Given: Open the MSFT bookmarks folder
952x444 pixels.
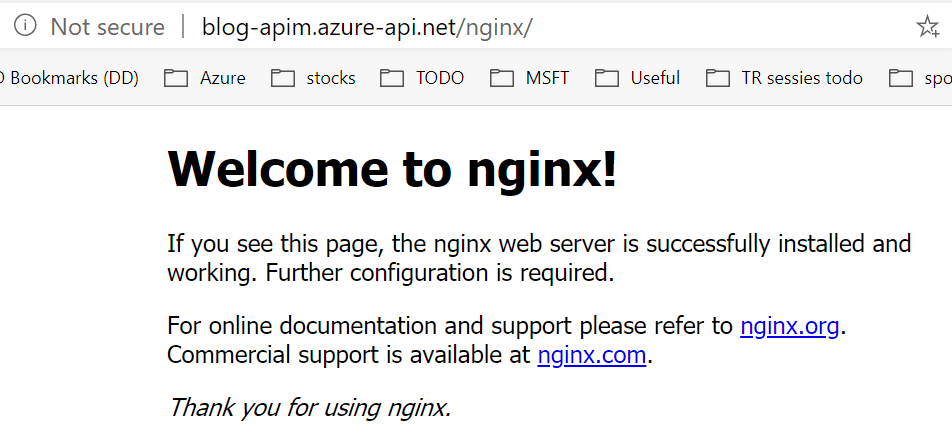Looking at the screenshot, I should pyautogui.click(x=529, y=78).
